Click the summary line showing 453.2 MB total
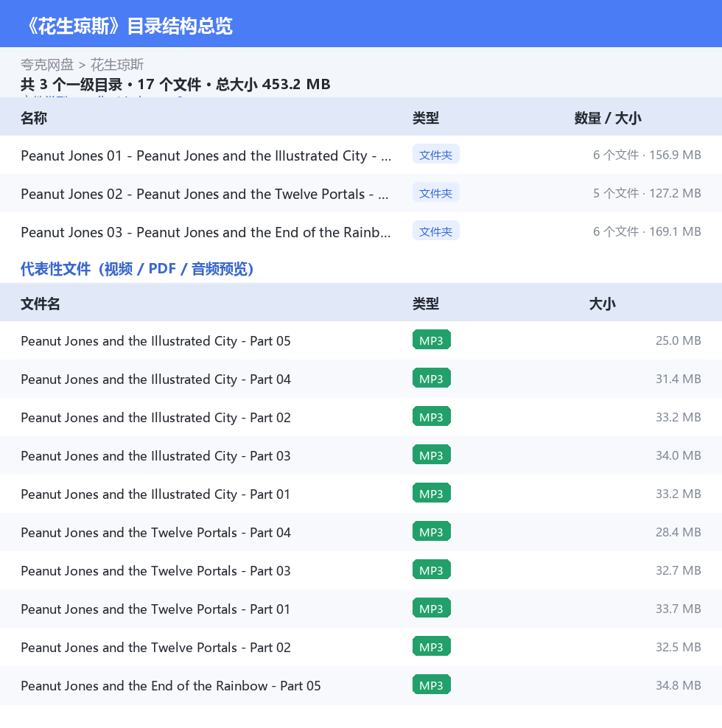The width and height of the screenshot is (722, 728). point(175,85)
